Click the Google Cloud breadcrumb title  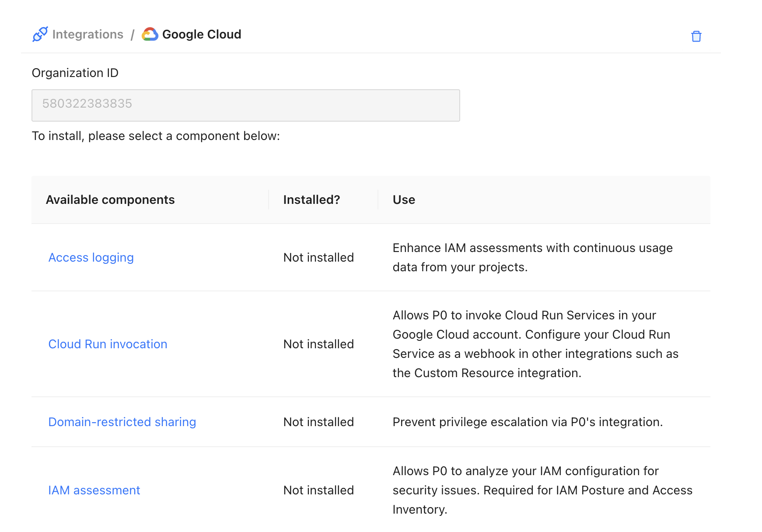(x=201, y=34)
